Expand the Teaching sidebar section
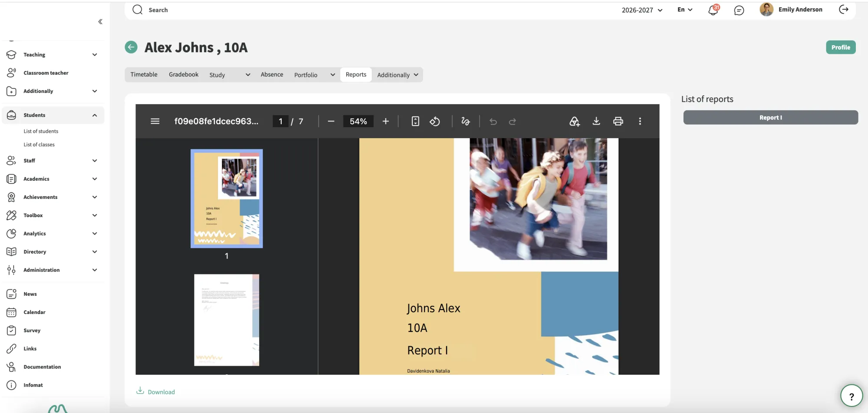 tap(53, 55)
